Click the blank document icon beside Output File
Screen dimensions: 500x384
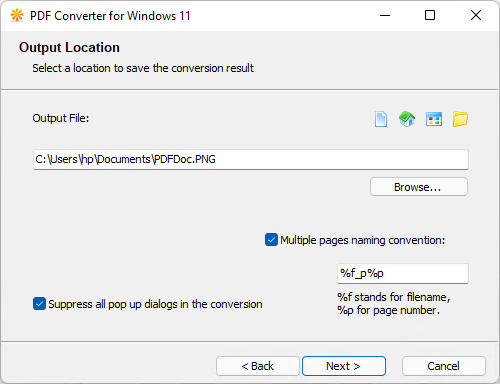381,119
